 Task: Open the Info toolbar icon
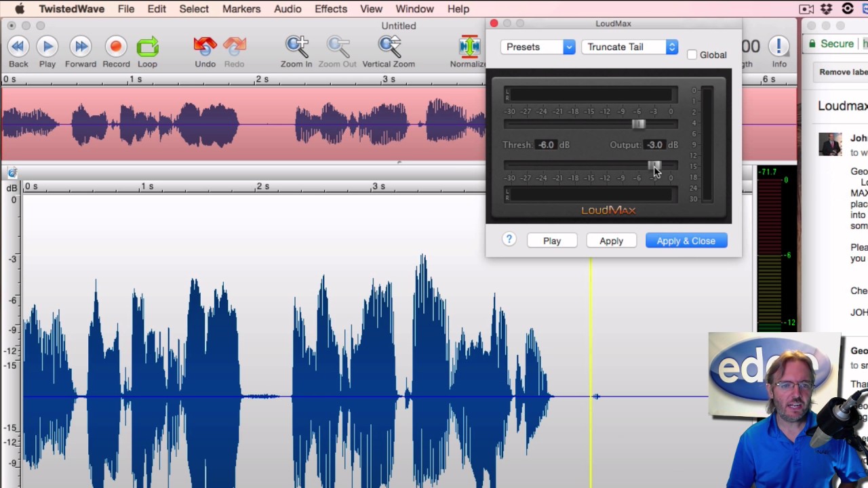coord(779,46)
